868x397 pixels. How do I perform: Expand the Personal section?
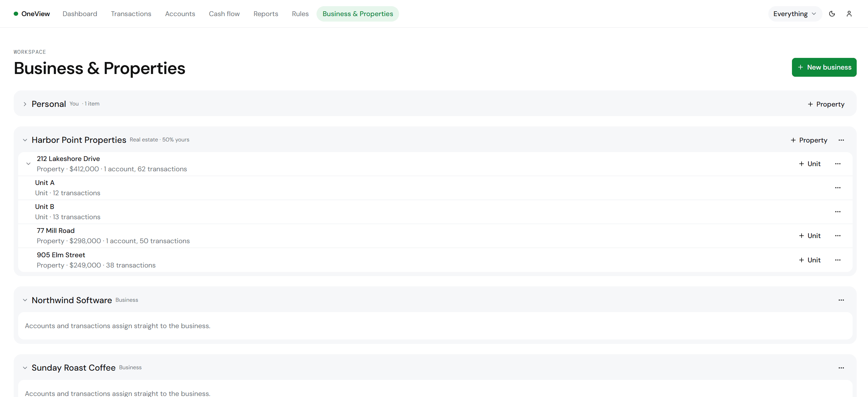pyautogui.click(x=25, y=104)
